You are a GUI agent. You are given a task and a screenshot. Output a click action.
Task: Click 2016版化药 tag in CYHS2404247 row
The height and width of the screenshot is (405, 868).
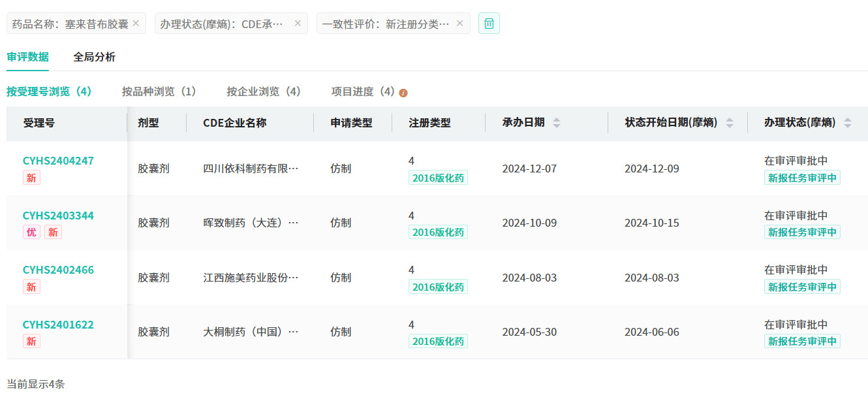438,178
